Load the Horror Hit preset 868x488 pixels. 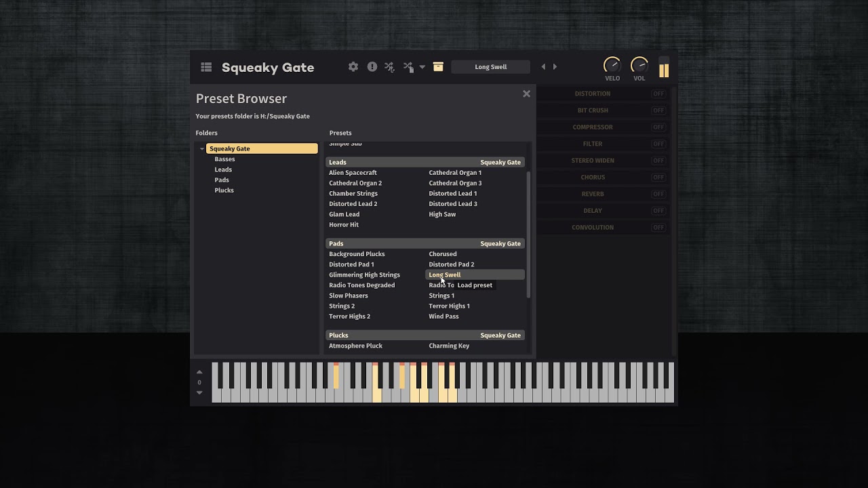[344, 225]
